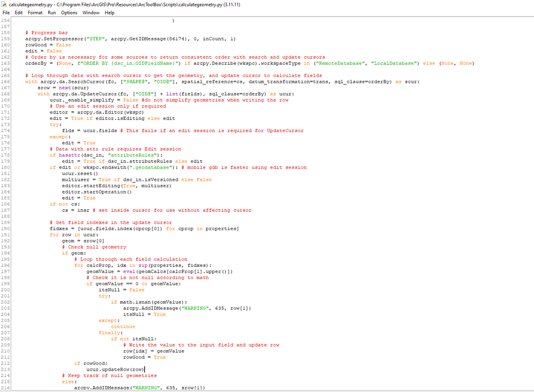Click the 'flds = ucur.fields' line
Screen dimensions: 534x392
[182, 131]
